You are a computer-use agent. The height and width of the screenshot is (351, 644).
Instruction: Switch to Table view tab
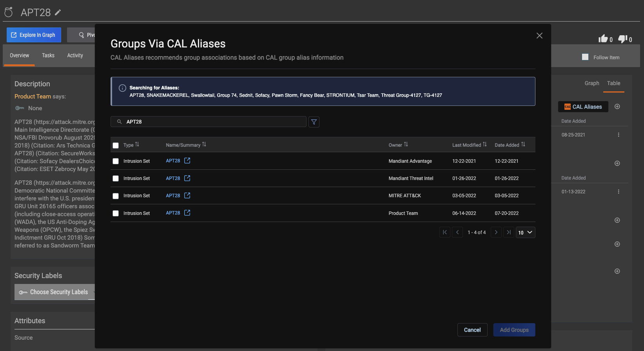tap(614, 83)
